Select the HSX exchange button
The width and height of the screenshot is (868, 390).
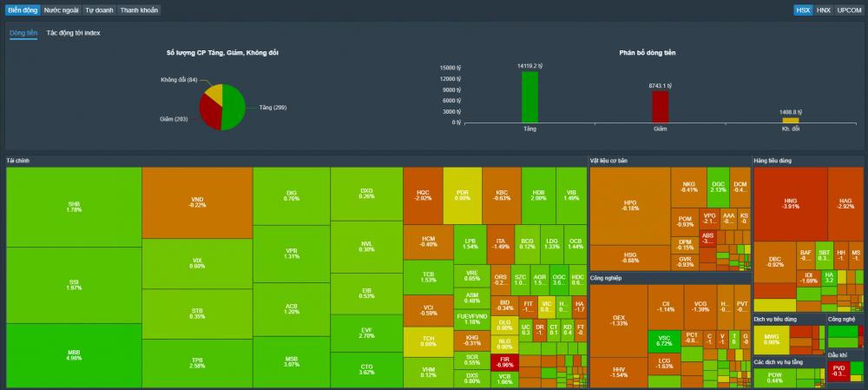(x=803, y=10)
